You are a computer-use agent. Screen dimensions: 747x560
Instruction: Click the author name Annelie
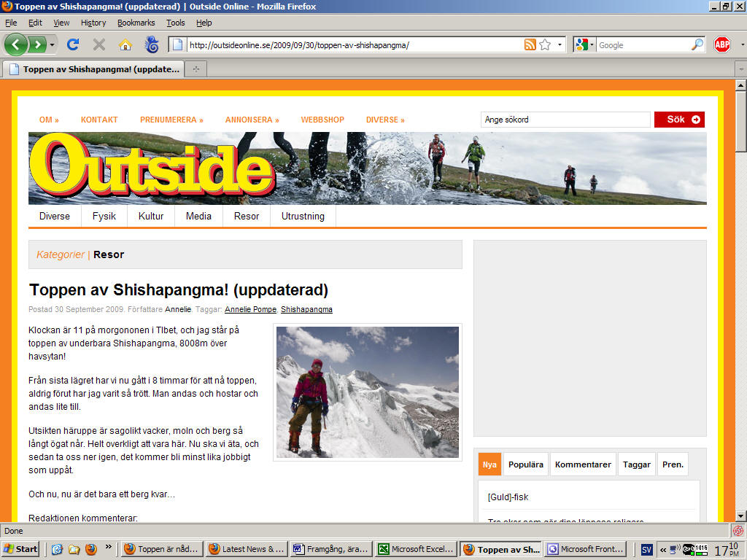pos(178,309)
